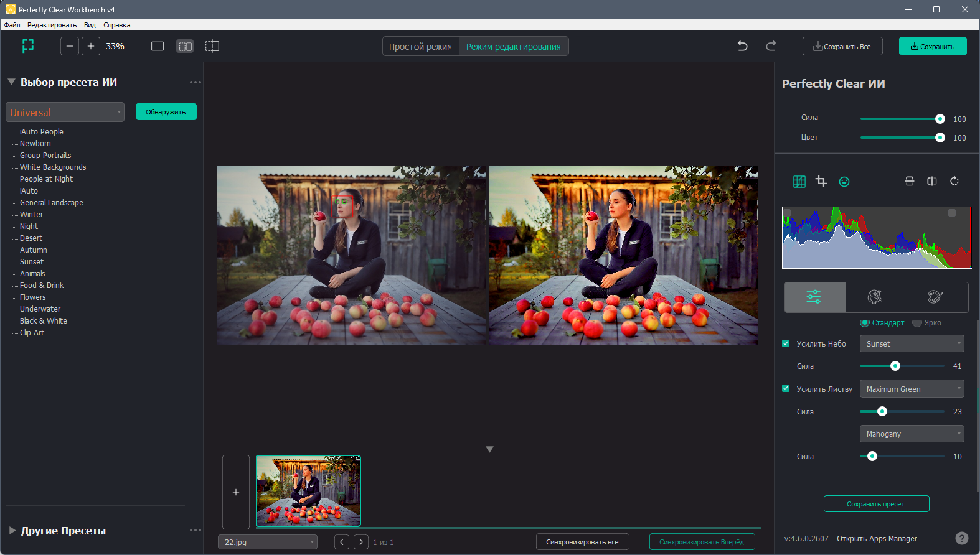
Task: Open the retouch brush tab
Action: (x=875, y=297)
